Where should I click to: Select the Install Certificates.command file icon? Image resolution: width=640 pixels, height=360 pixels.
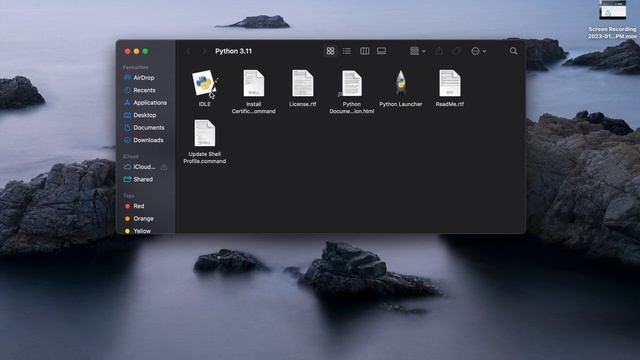(x=253, y=83)
